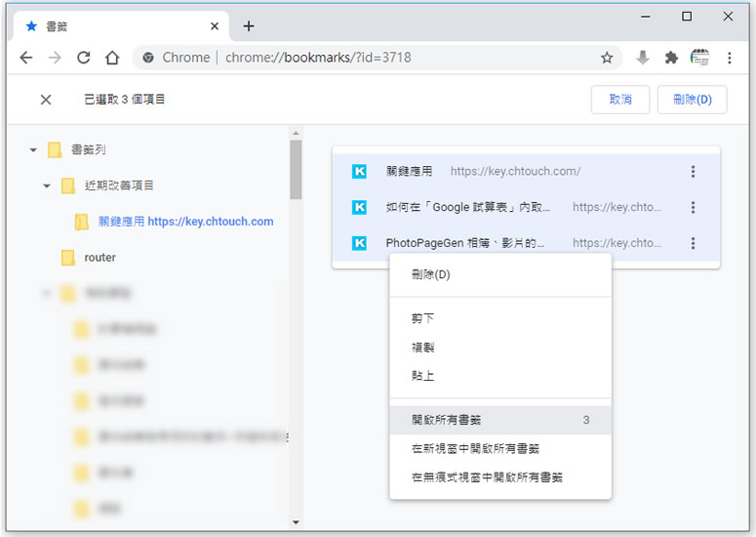The height and width of the screenshot is (537, 756).
Task: Click the forward navigation arrow
Action: point(55,58)
